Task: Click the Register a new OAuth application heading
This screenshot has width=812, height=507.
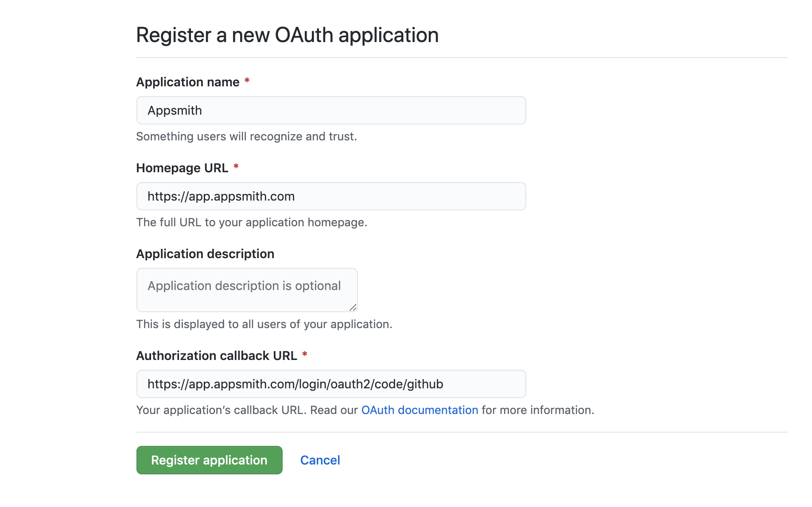Action: 287,35
